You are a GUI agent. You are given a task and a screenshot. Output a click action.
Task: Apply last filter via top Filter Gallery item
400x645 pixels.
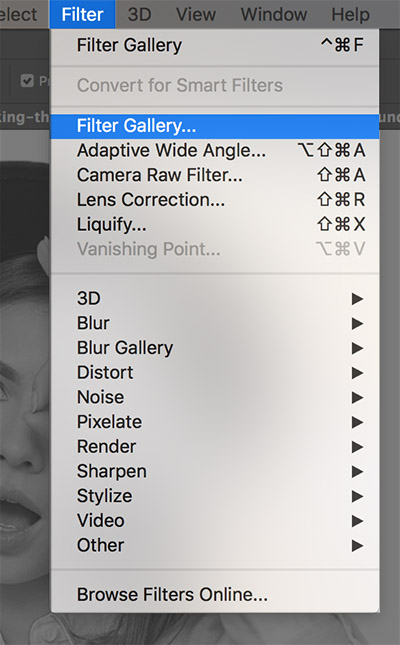click(x=214, y=45)
